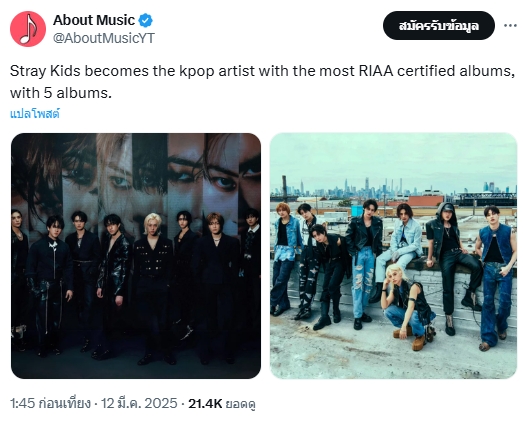Click the blue verified badge
This screenshot has width=523, height=421.
point(145,20)
